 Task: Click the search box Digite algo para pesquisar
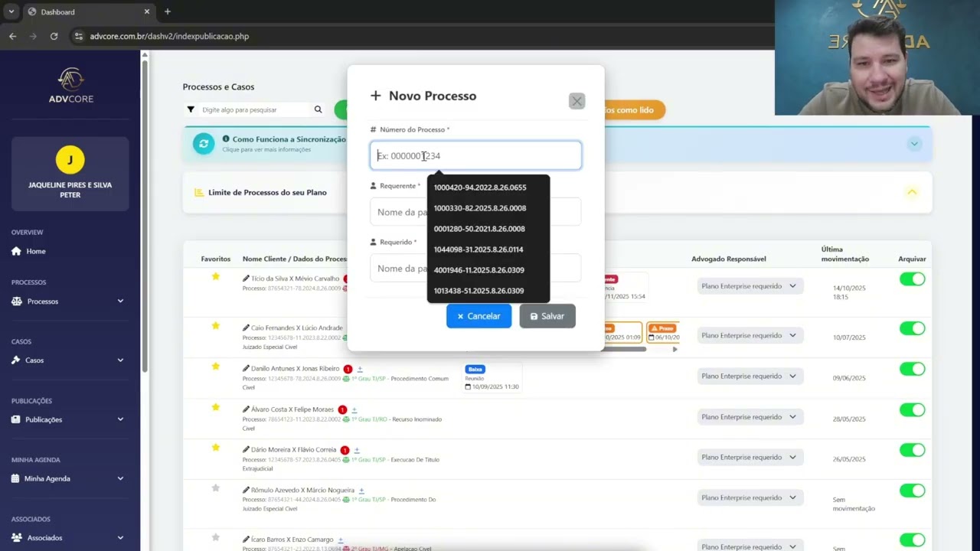point(254,109)
